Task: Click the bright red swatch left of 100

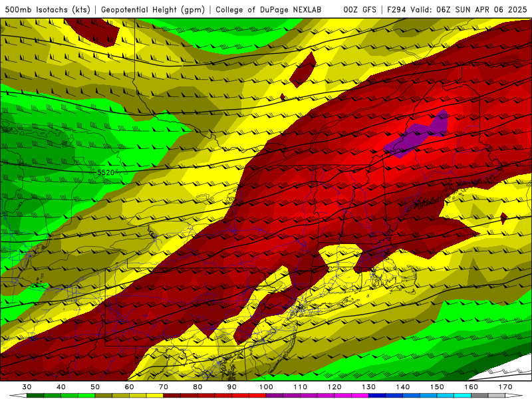Action: (257, 396)
